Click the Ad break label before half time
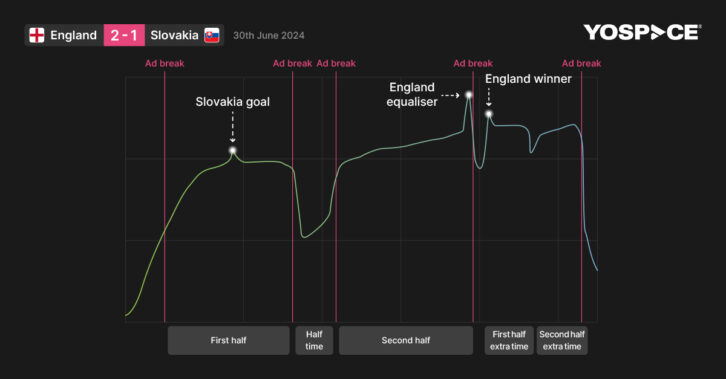The height and width of the screenshot is (379, 726). point(292,63)
